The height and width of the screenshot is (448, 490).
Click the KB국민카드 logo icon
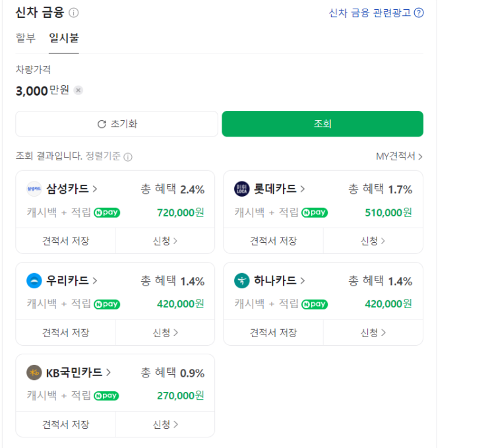click(x=34, y=373)
